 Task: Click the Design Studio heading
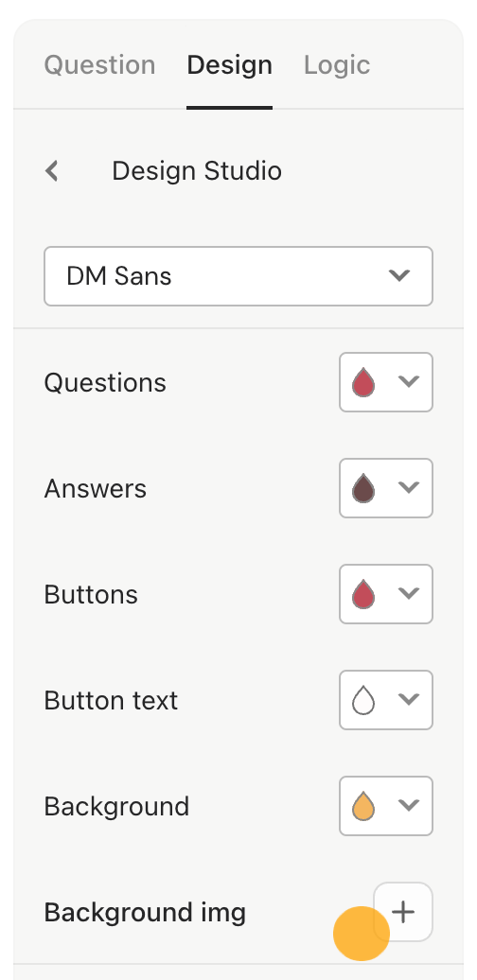tap(197, 170)
